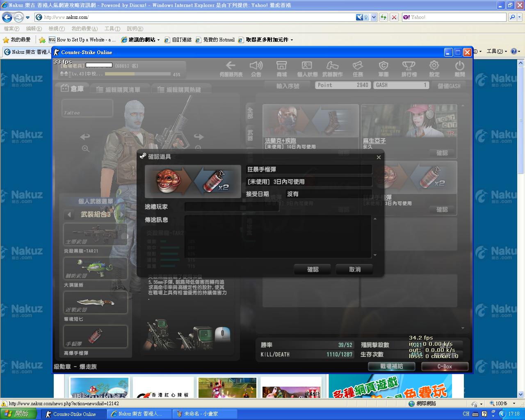Close the 確認道具 dialog with X
Image resolution: width=525 pixels, height=420 pixels.
tap(379, 157)
